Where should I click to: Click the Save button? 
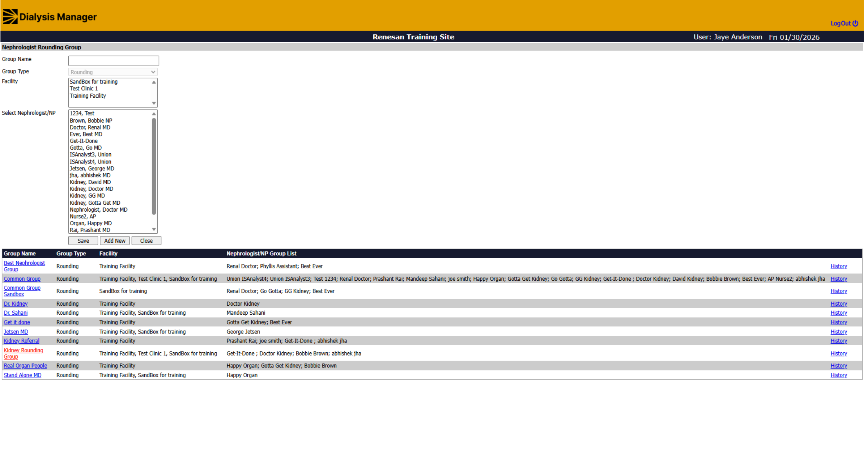coord(83,241)
